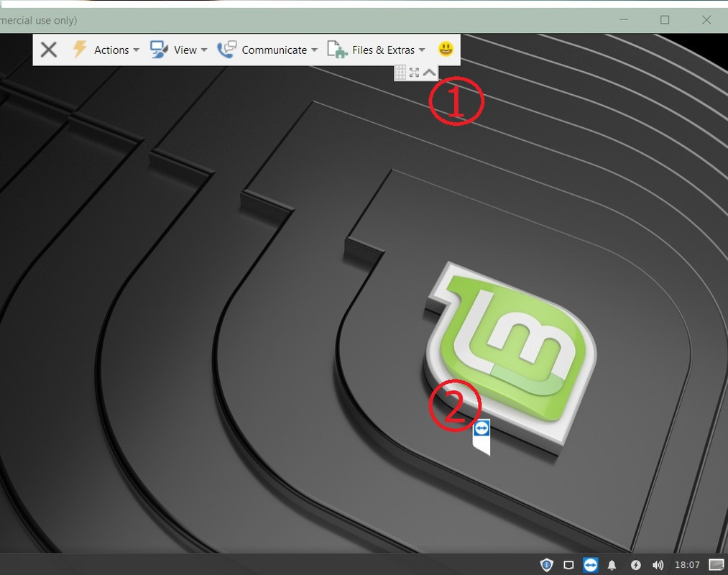Close the TeamViewer window
Viewport: 728px width, 575px height.
[706, 20]
